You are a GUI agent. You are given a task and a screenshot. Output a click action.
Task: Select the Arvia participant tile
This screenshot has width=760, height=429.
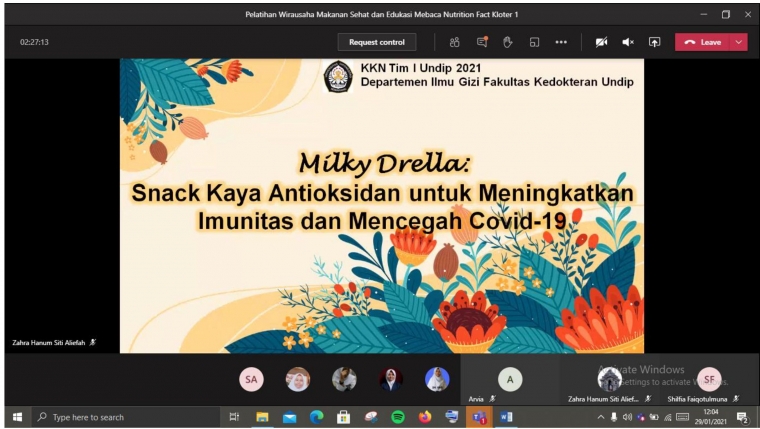coord(510,380)
